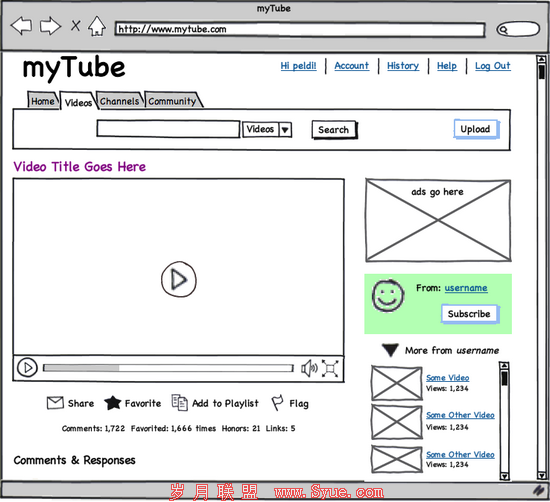Click the video progress seek bar

(168, 368)
